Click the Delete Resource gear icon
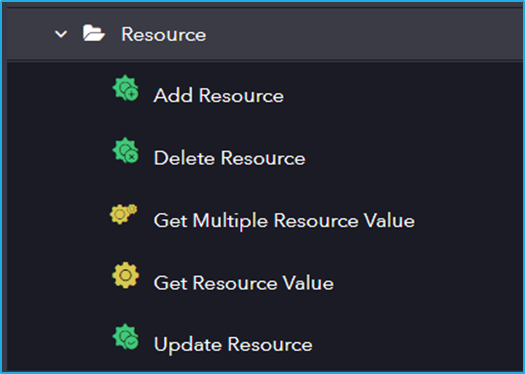This screenshot has height=374, width=525. 125,150
